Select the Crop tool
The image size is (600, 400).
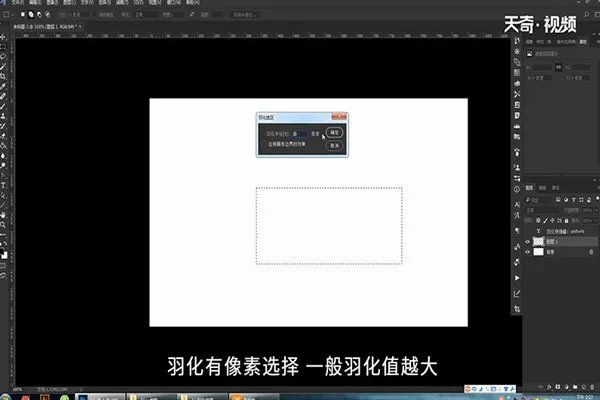tap(3, 76)
